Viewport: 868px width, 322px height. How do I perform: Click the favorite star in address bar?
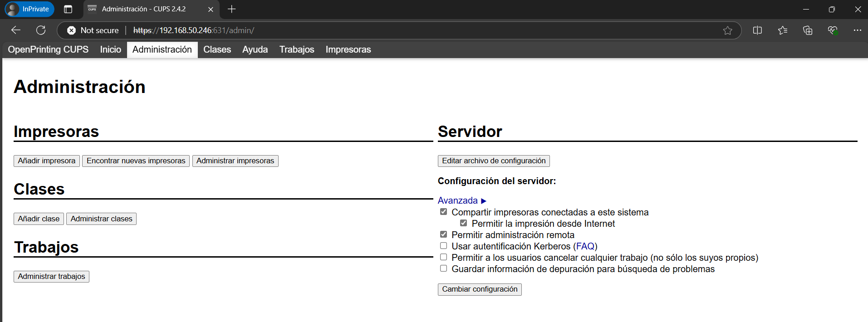click(x=727, y=30)
